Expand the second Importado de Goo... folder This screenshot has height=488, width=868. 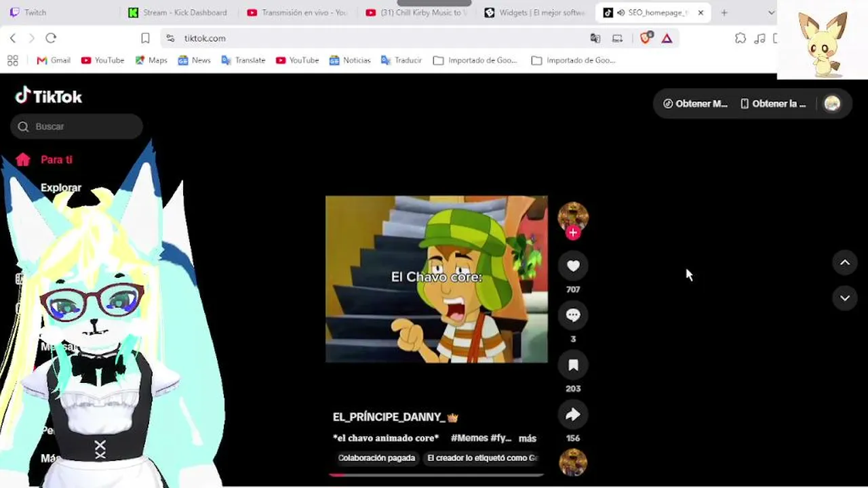(573, 60)
